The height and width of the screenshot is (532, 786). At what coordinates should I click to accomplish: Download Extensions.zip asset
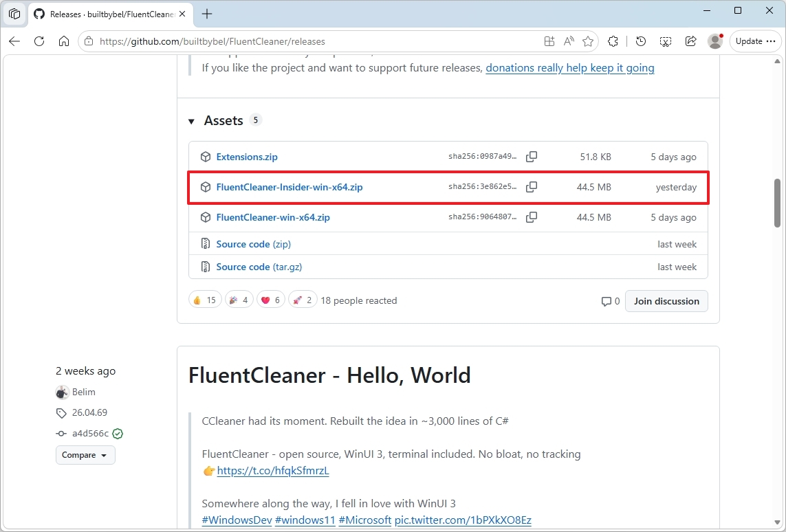point(247,157)
